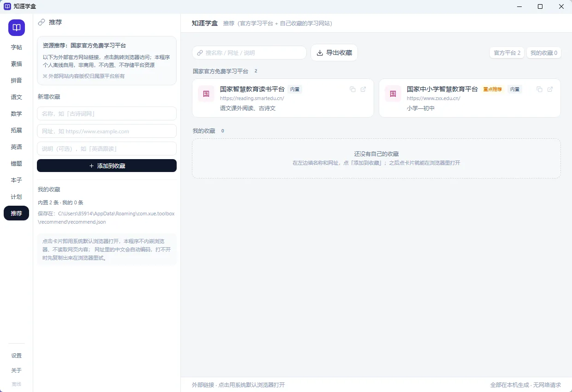572x392 pixels.
Task: Click the https://www.zxx.edu.cn/ URL text
Action: click(x=434, y=98)
